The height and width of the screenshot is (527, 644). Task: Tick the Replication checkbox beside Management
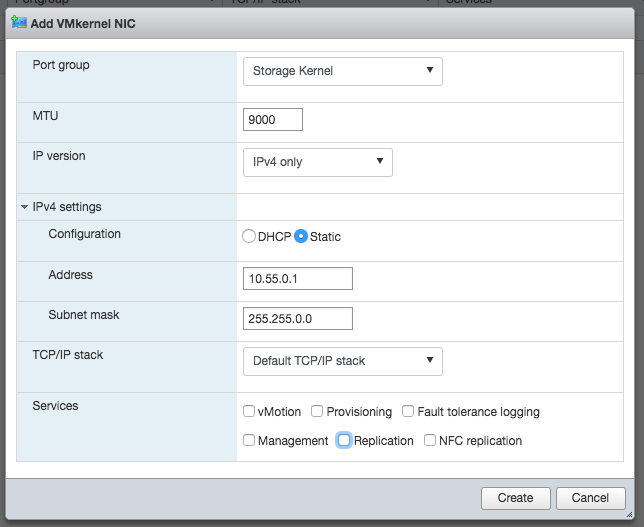(344, 440)
